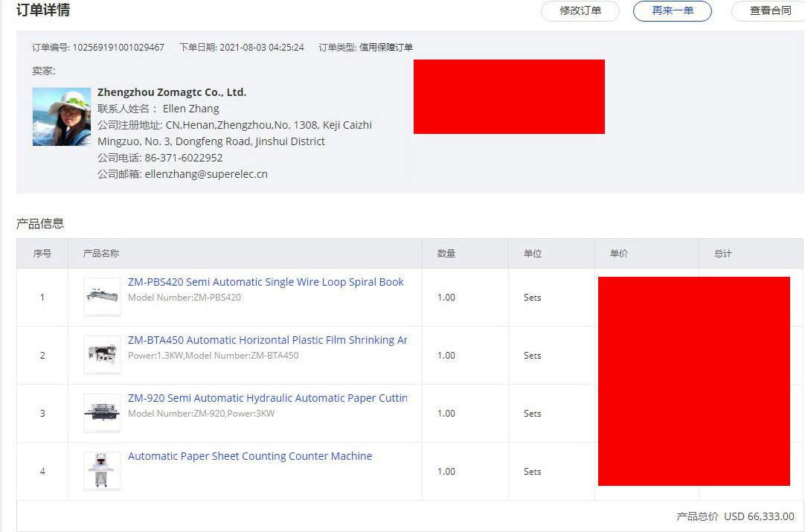Open 查看合同 to view contract
Image resolution: width=805 pixels, height=532 pixels.
769,11
